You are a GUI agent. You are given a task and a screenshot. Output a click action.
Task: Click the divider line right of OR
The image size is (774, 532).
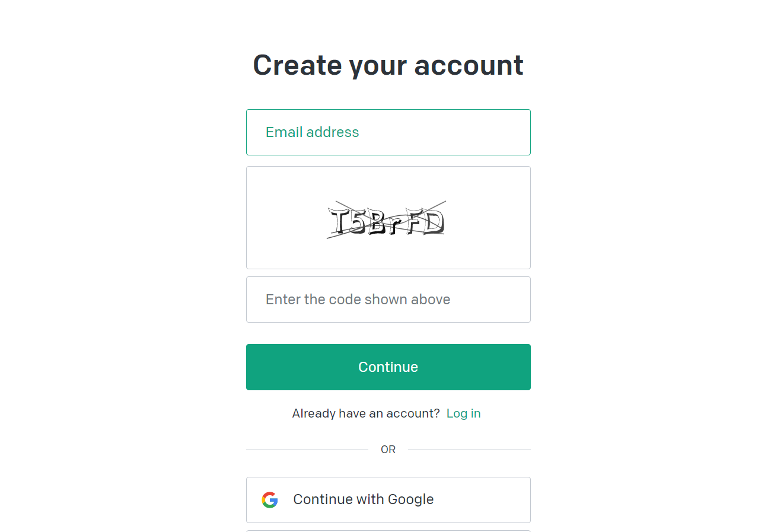click(x=470, y=450)
